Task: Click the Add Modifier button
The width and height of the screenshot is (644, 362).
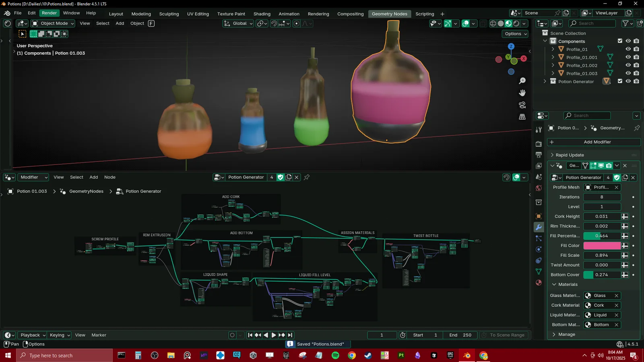Action: [594, 142]
